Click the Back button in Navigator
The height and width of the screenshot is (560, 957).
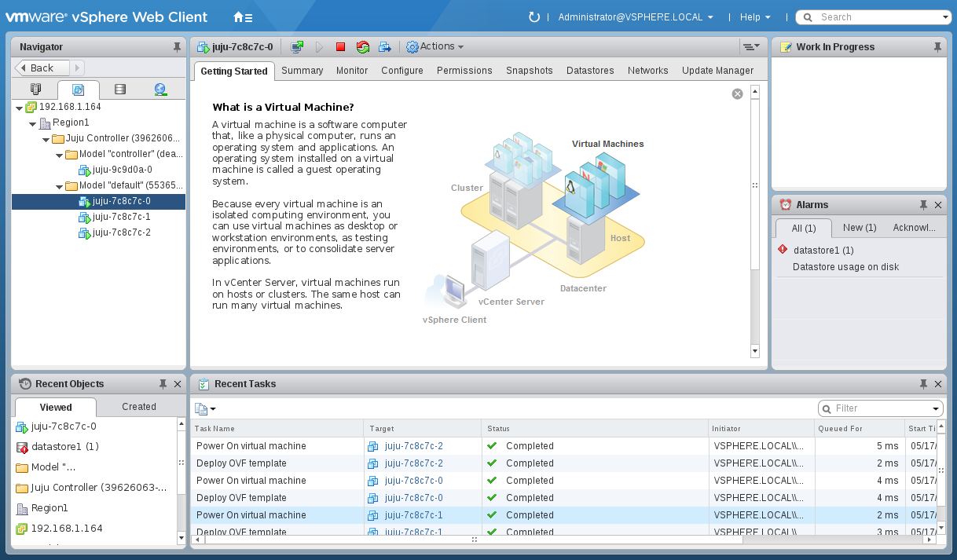coord(42,68)
